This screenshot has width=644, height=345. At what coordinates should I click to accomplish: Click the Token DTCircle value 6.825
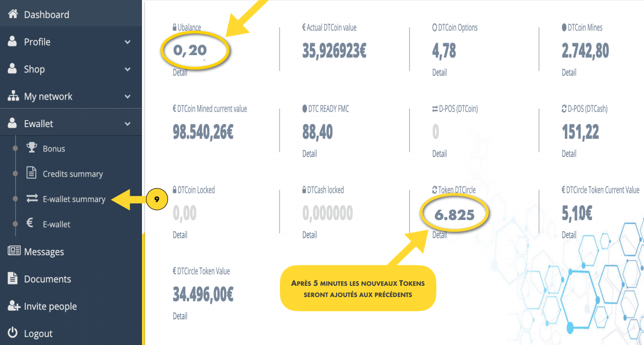pos(455,215)
